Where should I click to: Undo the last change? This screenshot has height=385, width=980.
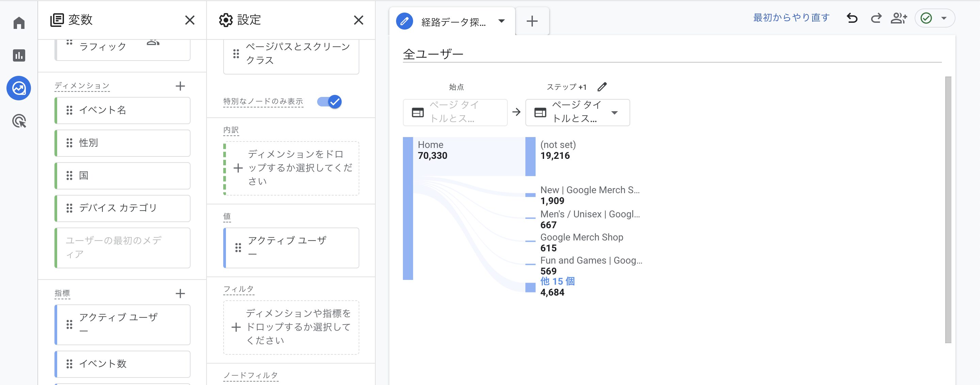[x=852, y=18]
